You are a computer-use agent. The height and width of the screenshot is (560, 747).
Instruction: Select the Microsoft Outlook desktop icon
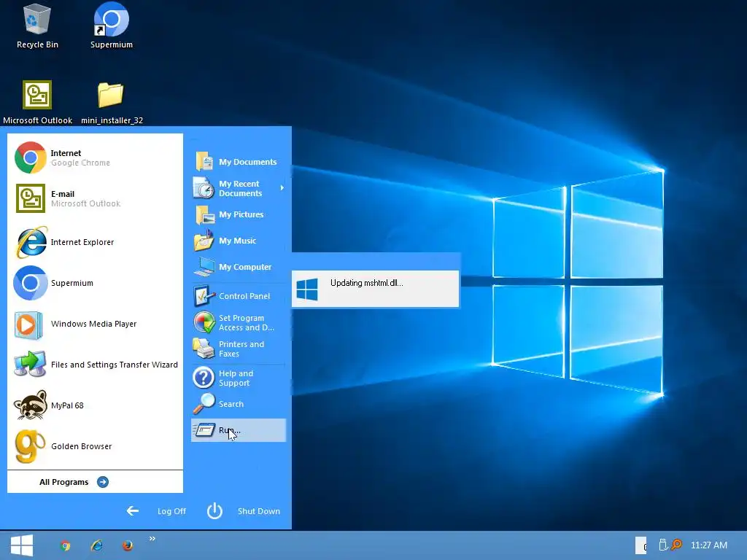click(37, 102)
